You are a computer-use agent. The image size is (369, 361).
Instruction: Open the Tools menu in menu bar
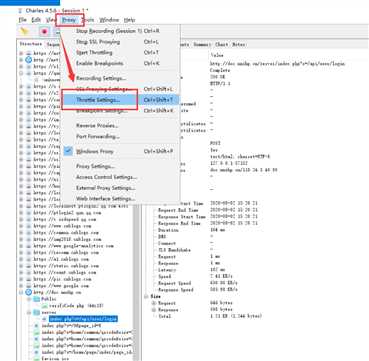click(88, 20)
